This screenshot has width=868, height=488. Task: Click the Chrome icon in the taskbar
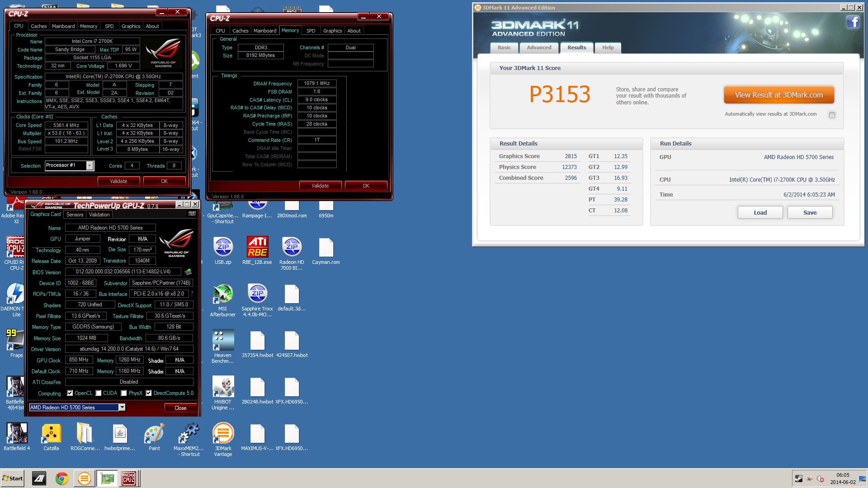coord(62,478)
